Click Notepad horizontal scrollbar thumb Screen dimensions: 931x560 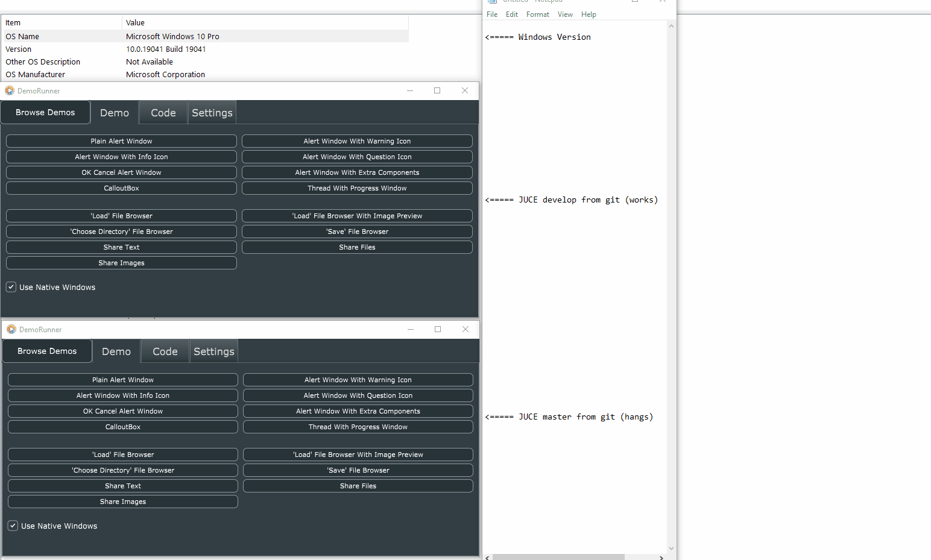click(x=558, y=557)
